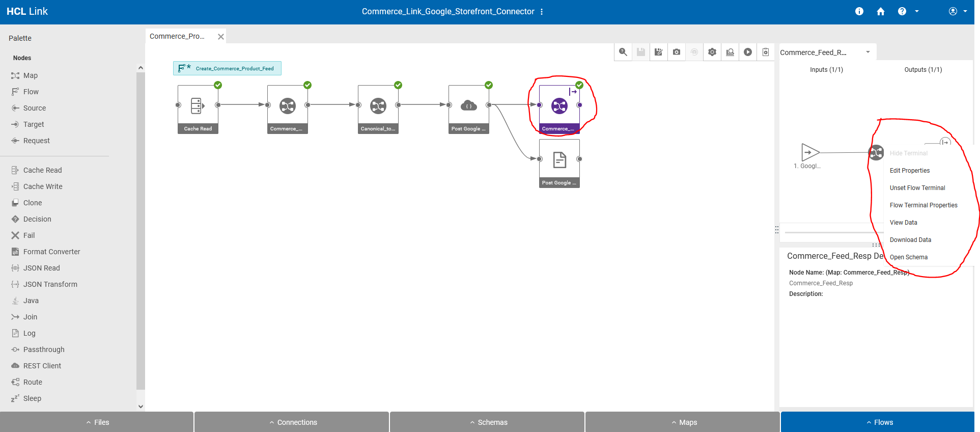Image resolution: width=980 pixels, height=432 pixels.
Task: Choose Unset Flow Terminal menu item
Action: click(x=917, y=188)
